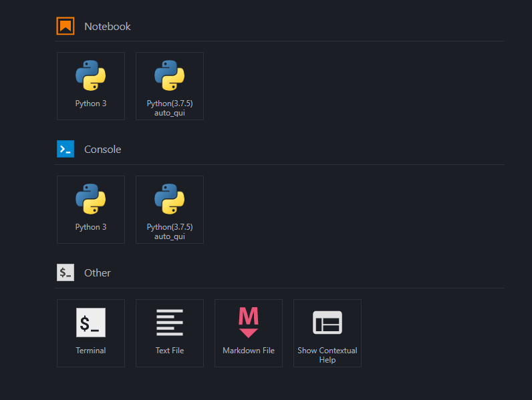Viewport: 532px width, 400px height.
Task: Click the Other section heading text
Action: [98, 273]
